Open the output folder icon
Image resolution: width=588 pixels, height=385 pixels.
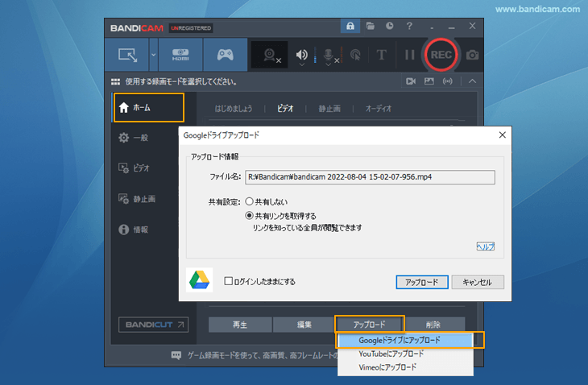click(371, 26)
